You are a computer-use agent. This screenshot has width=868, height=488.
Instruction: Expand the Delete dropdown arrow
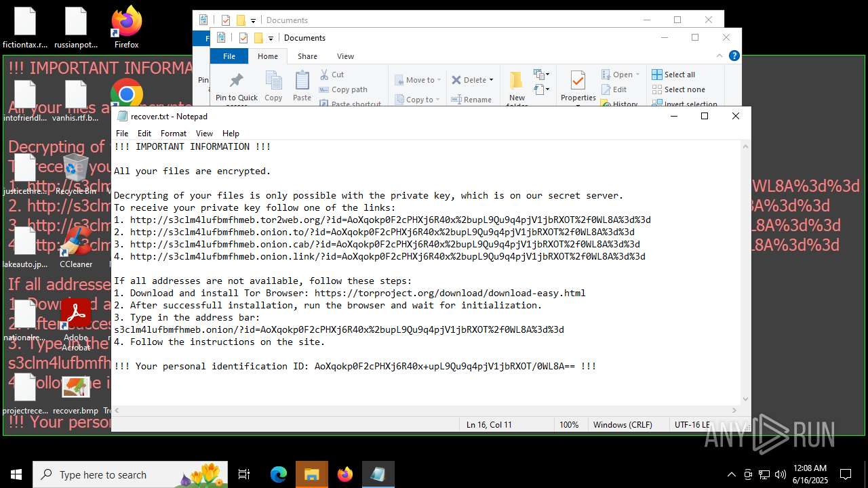[x=491, y=80]
